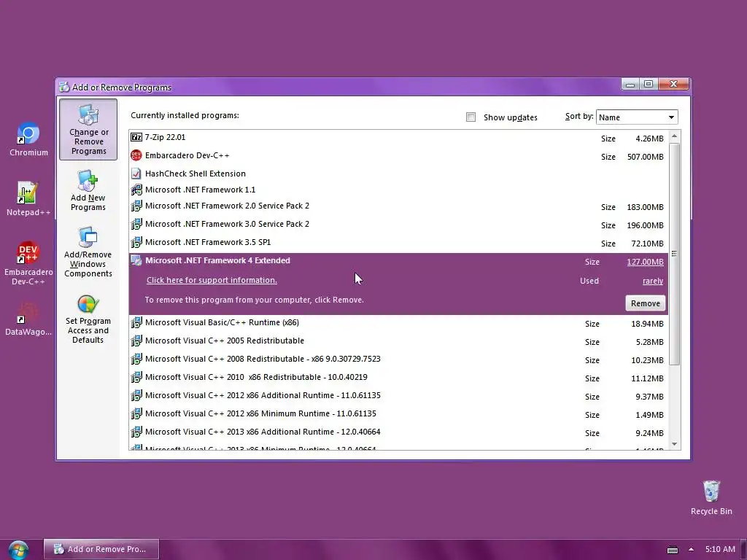Click the .NET Framework 1.1 icon
The image size is (747, 560).
[x=136, y=190]
